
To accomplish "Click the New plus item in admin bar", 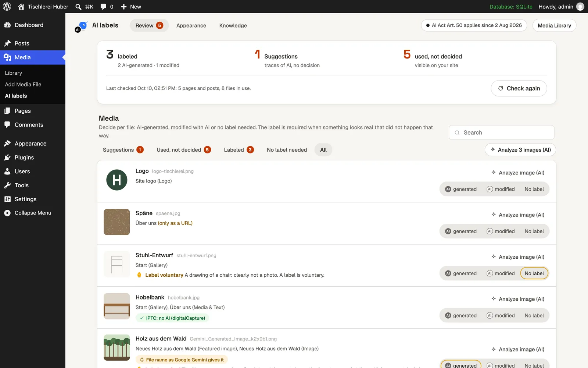I will click(x=131, y=7).
